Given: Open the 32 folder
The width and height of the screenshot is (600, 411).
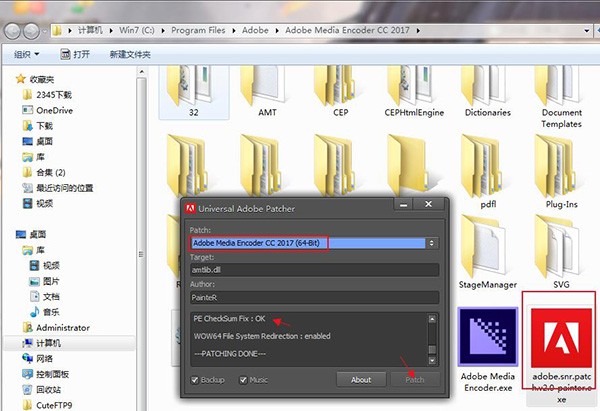Looking at the screenshot, I should 194,92.
